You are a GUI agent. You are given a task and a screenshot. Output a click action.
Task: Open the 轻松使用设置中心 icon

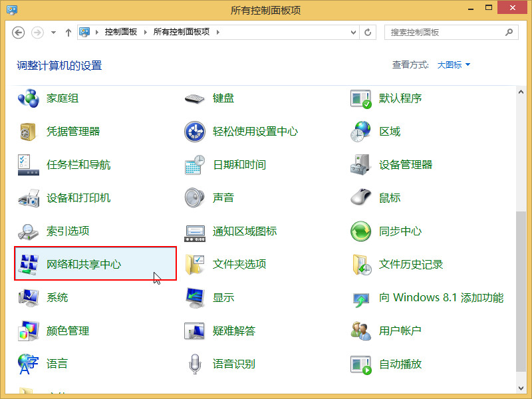pyautogui.click(x=194, y=132)
